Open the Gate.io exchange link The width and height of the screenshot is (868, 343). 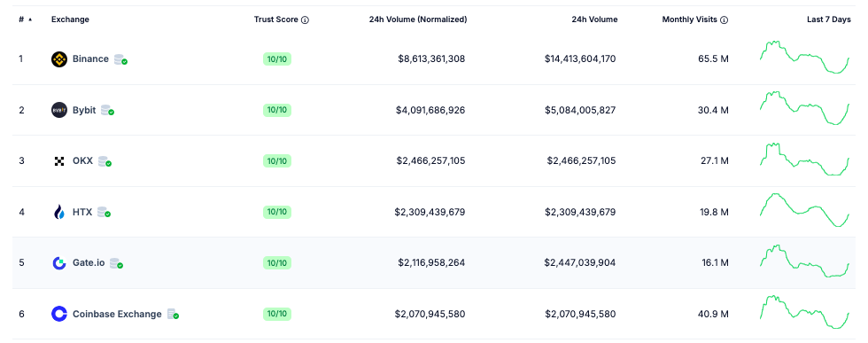(89, 263)
